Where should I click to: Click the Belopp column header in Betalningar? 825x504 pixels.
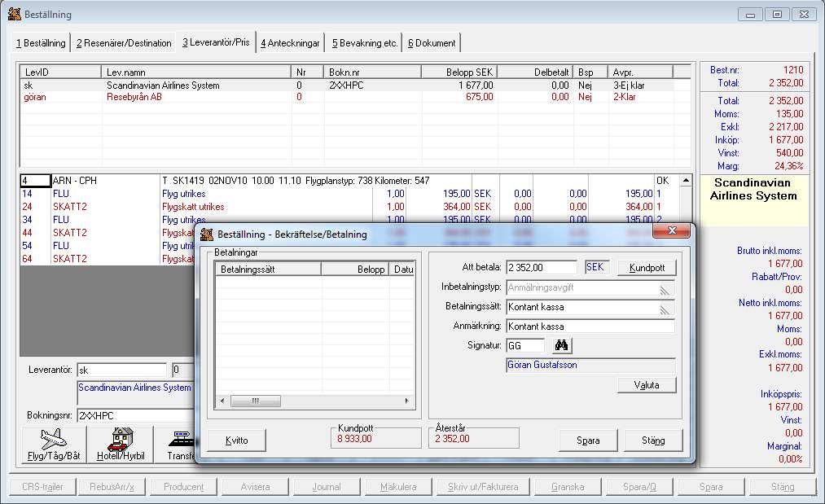(355, 270)
